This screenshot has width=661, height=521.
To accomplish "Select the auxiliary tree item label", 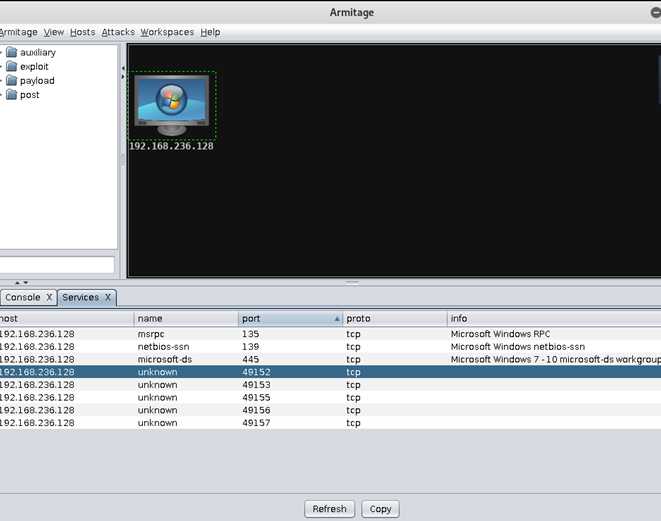I will (38, 52).
